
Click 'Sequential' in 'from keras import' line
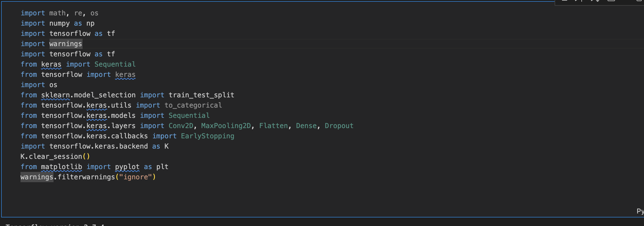115,64
